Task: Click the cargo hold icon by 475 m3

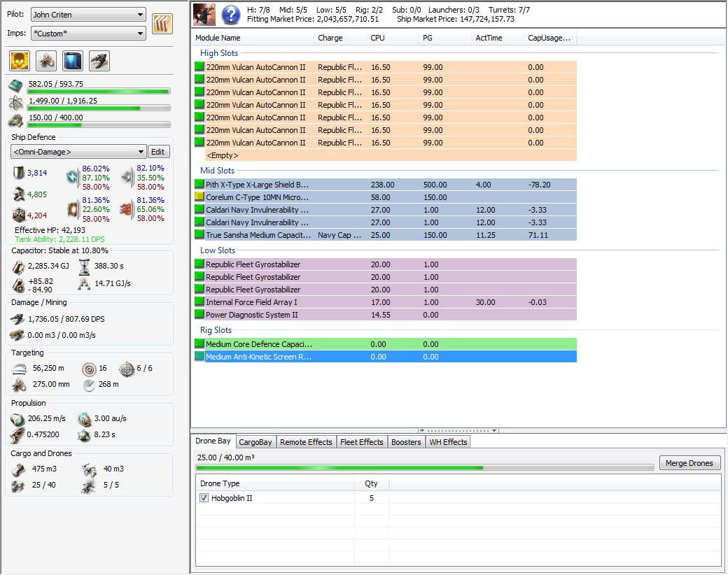Action: tap(17, 469)
